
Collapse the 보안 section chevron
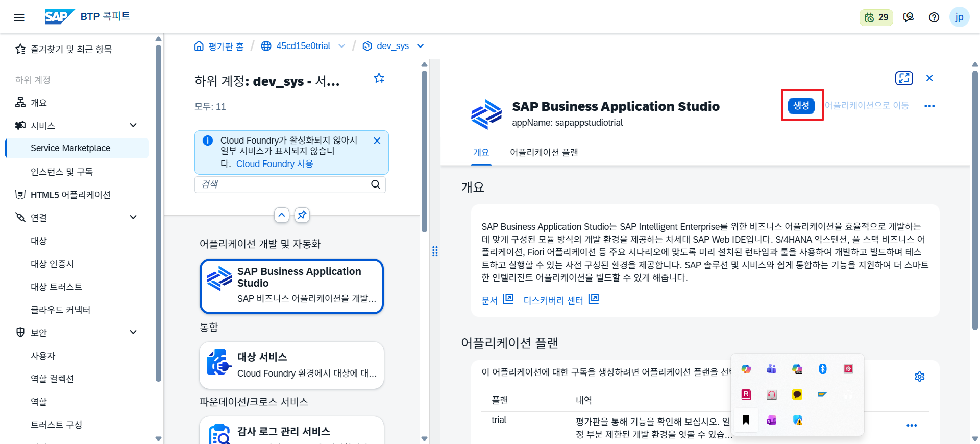coord(133,332)
